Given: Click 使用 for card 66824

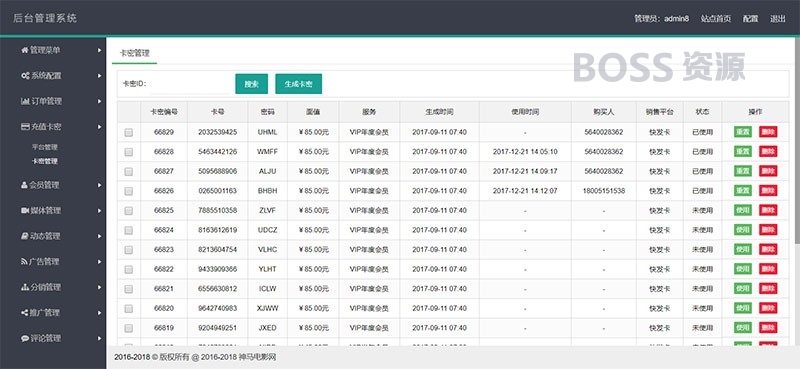Looking at the screenshot, I should click(743, 230).
